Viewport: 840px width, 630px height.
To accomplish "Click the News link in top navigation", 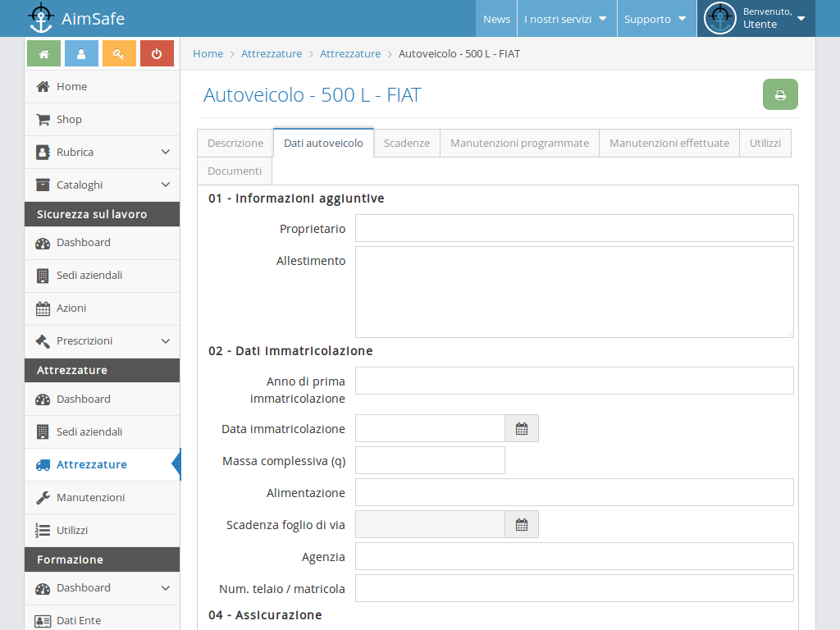I will pos(496,19).
